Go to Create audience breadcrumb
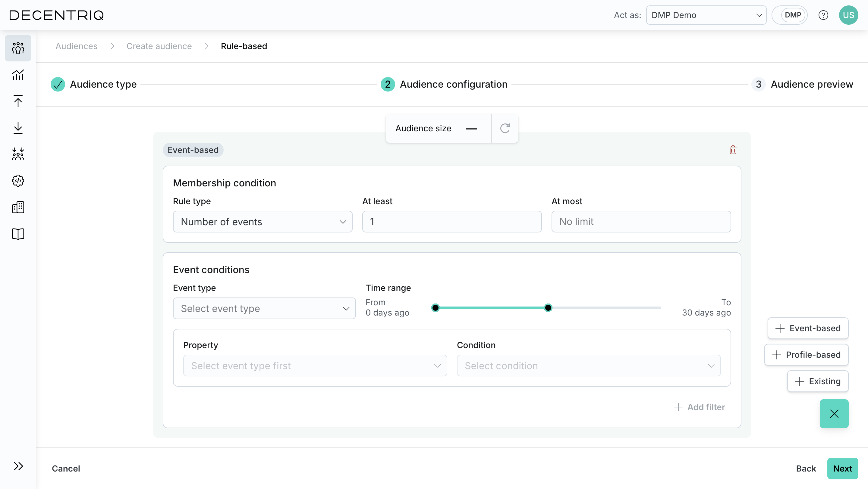The image size is (868, 489). pos(159,46)
